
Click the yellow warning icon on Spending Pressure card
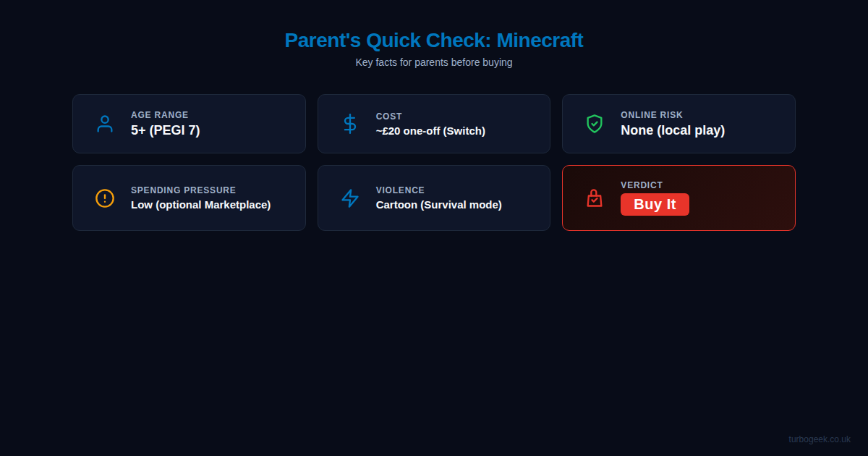click(105, 198)
